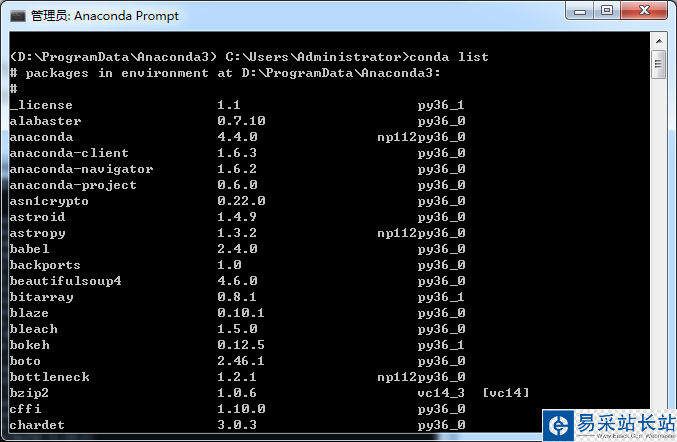Minimize the Anaconda Prompt window
Viewport: 677px width, 442px height.
580,11
